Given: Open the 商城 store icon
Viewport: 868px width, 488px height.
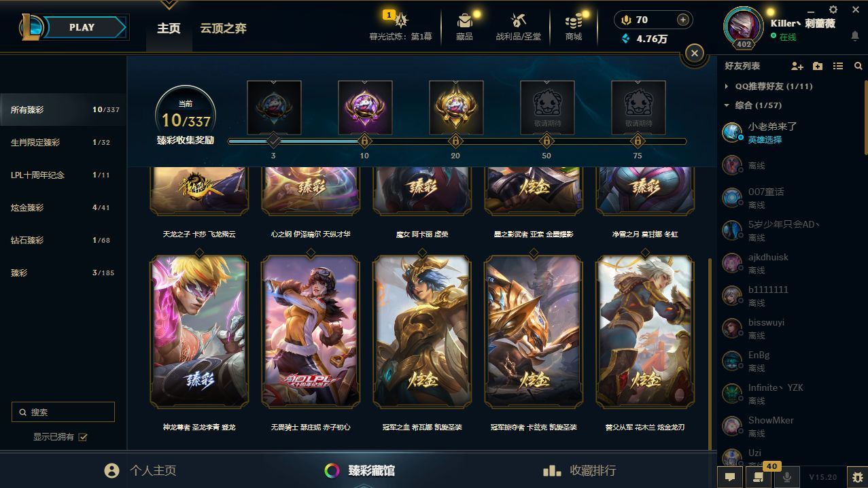Looking at the screenshot, I should [574, 21].
